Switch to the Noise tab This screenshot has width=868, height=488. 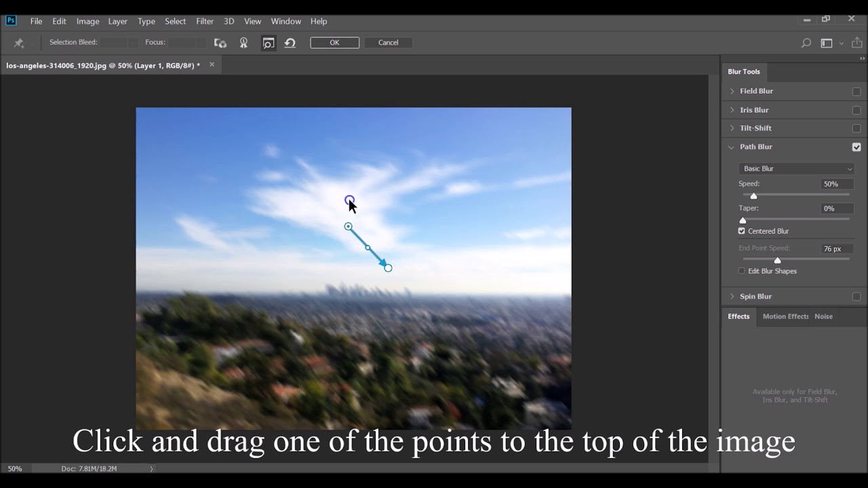point(823,317)
